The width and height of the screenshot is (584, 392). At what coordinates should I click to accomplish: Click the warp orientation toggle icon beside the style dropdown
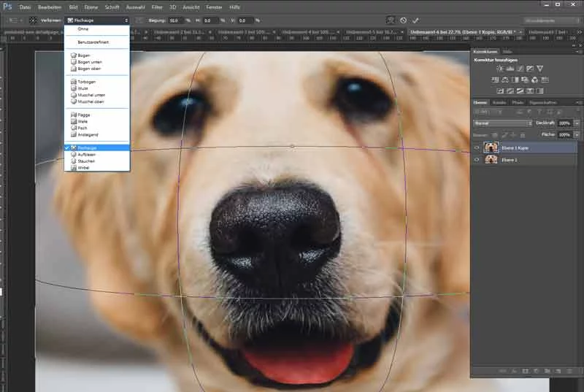click(x=139, y=20)
